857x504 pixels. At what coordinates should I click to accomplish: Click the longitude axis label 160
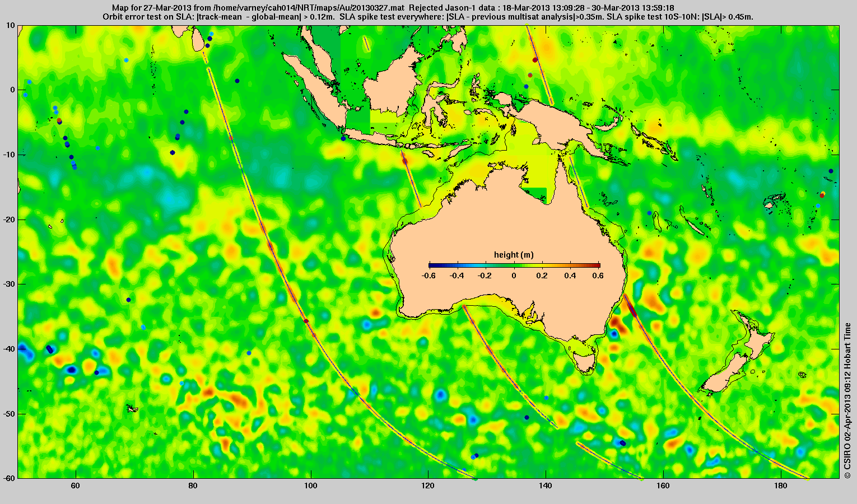(663, 486)
